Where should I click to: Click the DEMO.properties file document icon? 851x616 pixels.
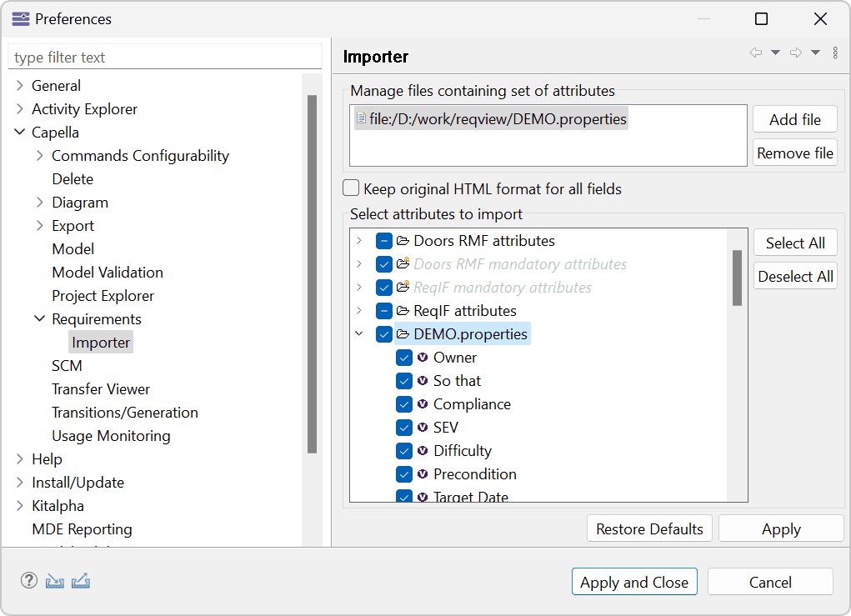point(361,118)
